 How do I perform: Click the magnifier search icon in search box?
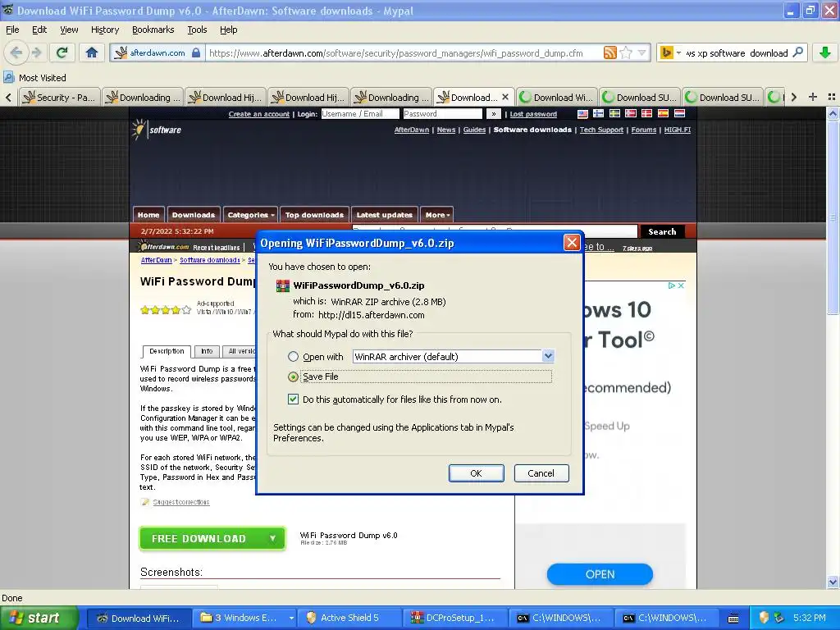[x=797, y=52]
